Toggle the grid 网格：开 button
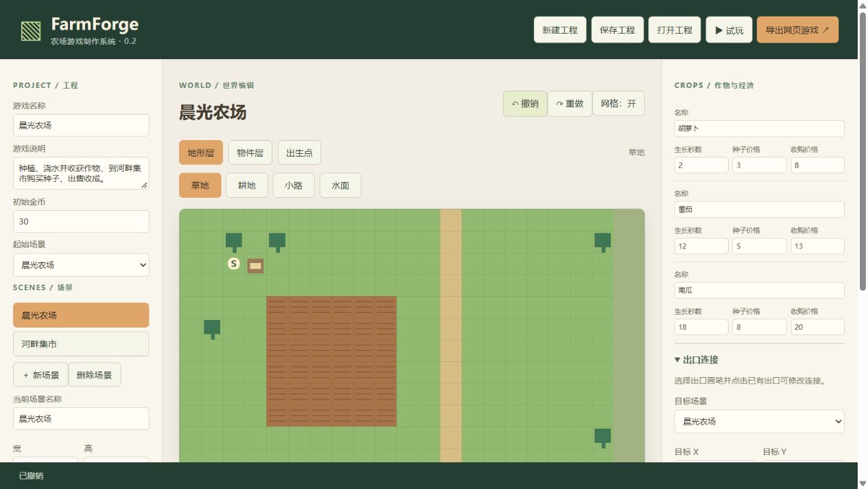868x489 pixels. [x=618, y=104]
